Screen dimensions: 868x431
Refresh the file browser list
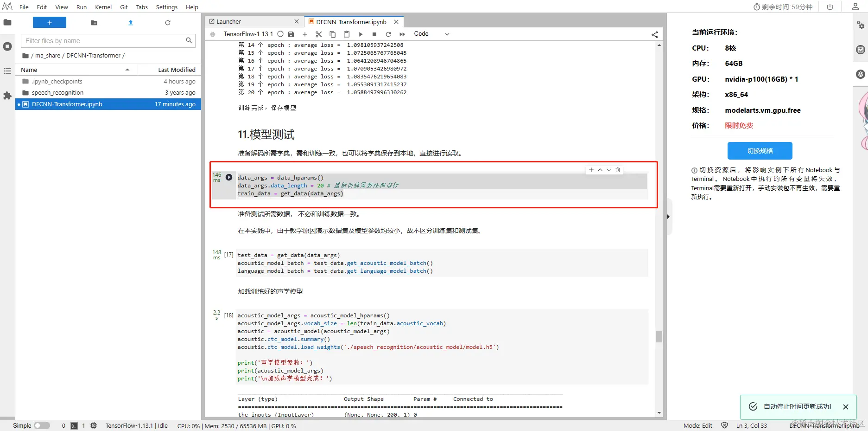[x=168, y=23]
